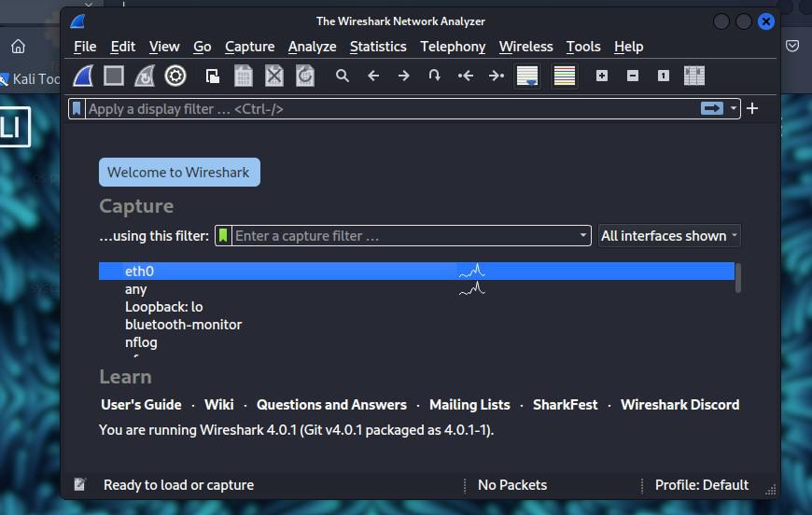
Task: Open the Tools menu
Action: 583,47
